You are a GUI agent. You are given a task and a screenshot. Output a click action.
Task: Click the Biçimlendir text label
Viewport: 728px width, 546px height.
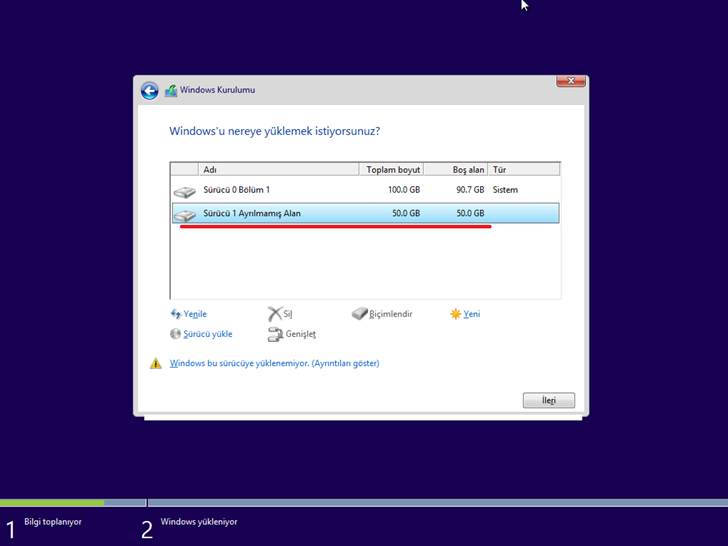click(x=390, y=314)
